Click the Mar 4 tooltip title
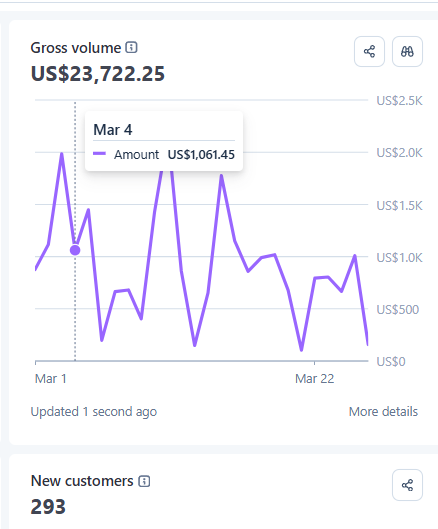Viewport: 438px width, 529px height. [x=113, y=130]
